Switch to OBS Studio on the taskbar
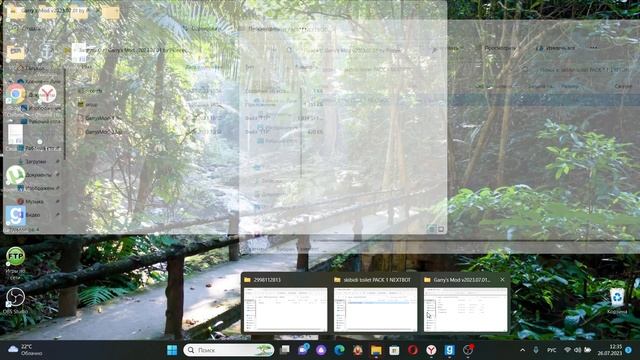The width and height of the screenshot is (640, 360). tap(468, 350)
